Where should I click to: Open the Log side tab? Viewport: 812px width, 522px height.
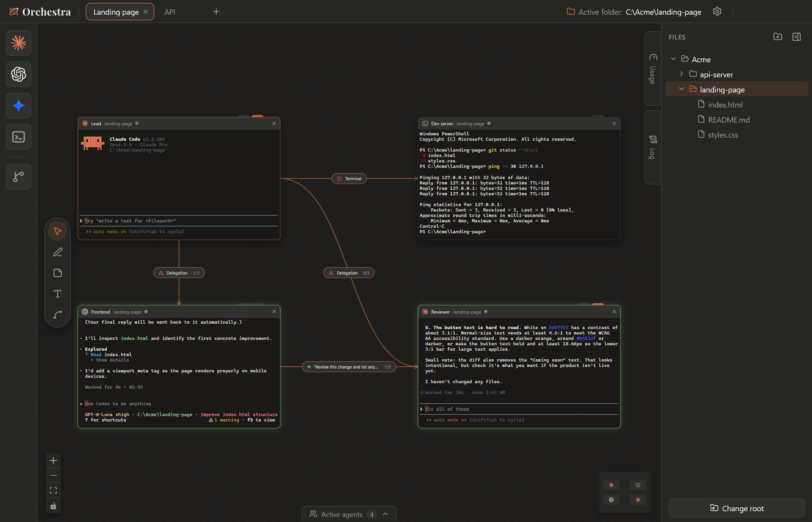tap(653, 148)
